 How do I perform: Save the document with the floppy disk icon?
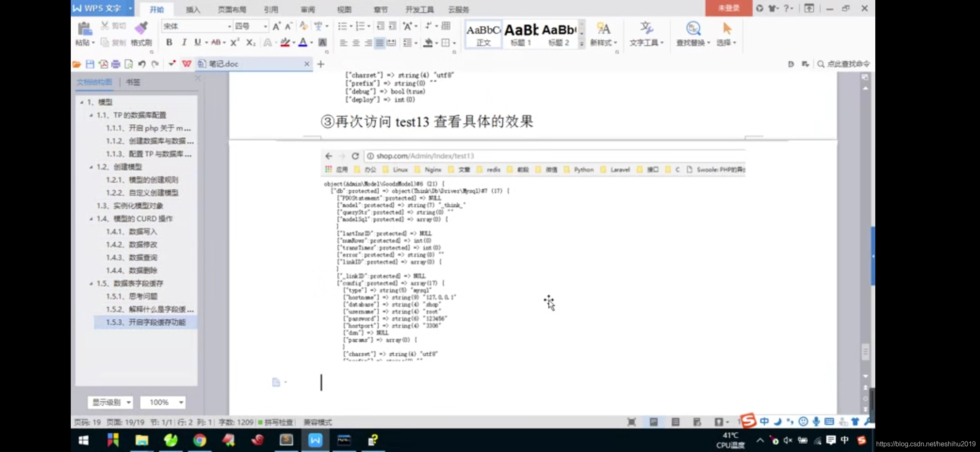tap(90, 64)
